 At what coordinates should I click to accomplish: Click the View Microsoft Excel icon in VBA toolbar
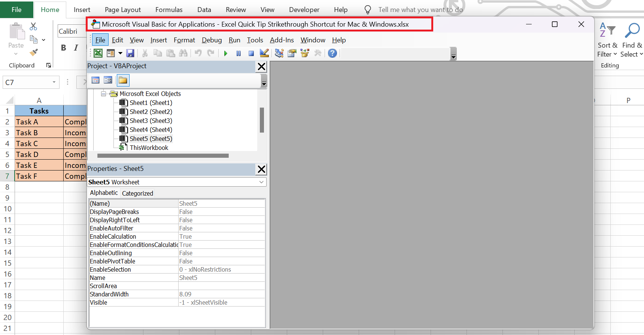(x=98, y=53)
